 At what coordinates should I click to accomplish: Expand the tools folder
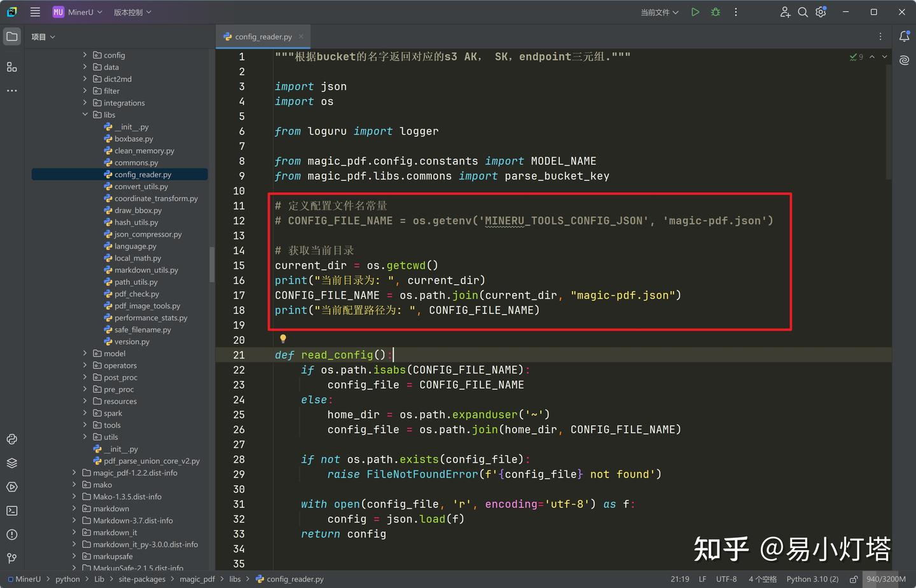click(x=85, y=425)
